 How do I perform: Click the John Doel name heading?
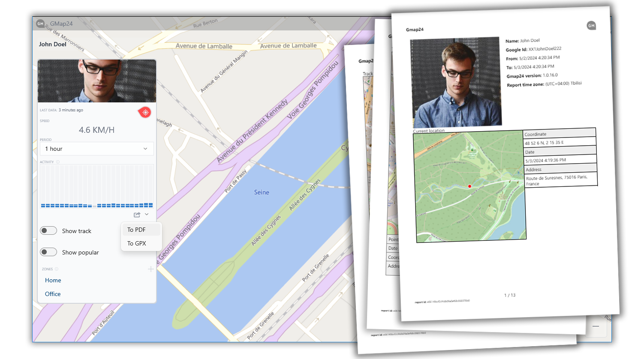[53, 44]
